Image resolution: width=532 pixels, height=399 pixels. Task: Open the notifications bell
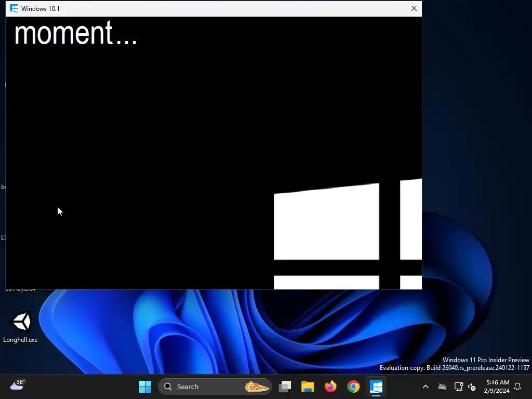517,387
